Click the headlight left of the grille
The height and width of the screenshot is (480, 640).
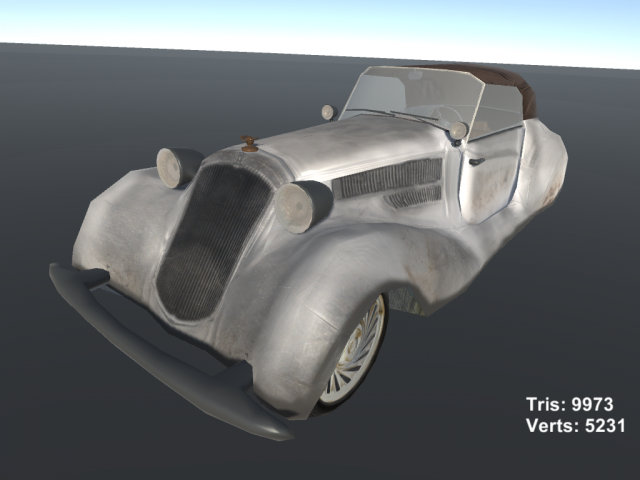point(178,166)
